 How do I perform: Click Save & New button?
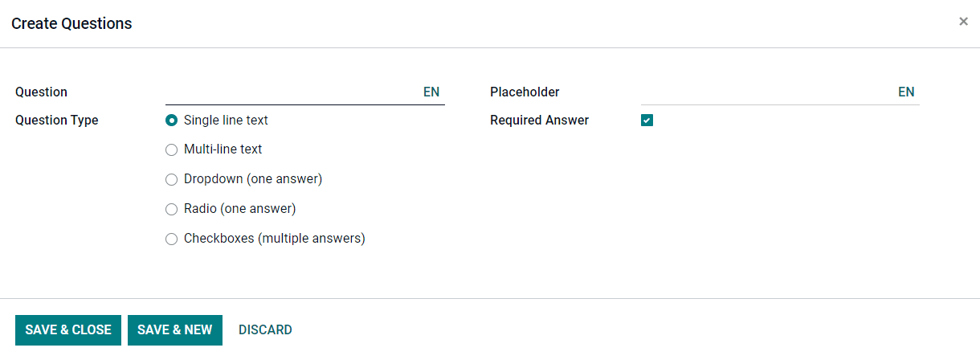(x=175, y=329)
